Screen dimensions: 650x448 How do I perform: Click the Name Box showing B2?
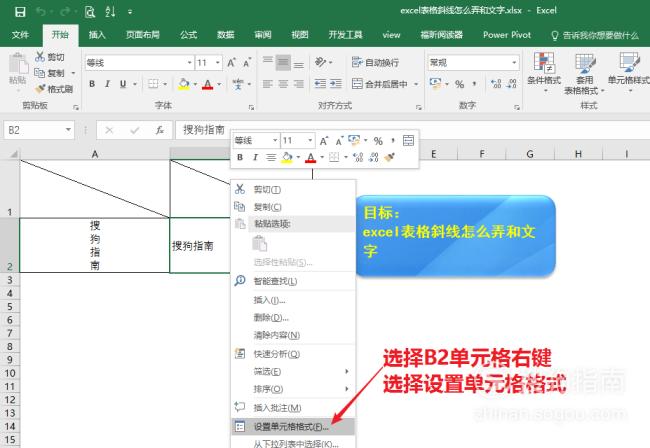click(39, 130)
